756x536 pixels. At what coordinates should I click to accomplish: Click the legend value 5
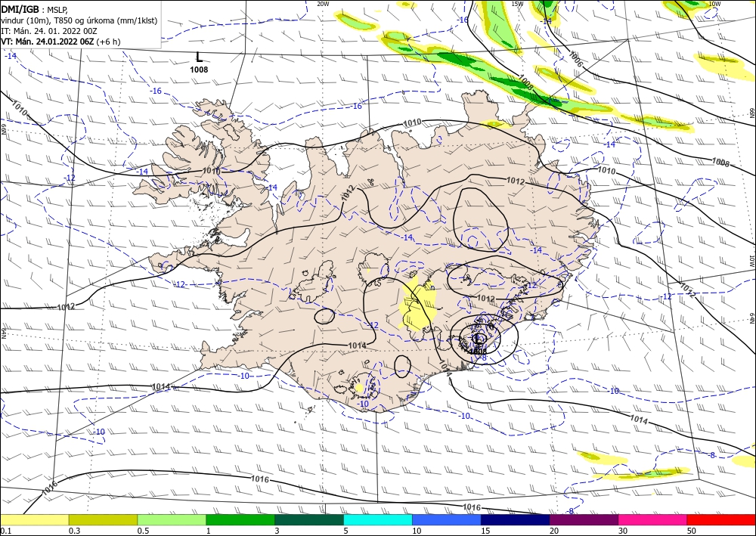(345, 531)
